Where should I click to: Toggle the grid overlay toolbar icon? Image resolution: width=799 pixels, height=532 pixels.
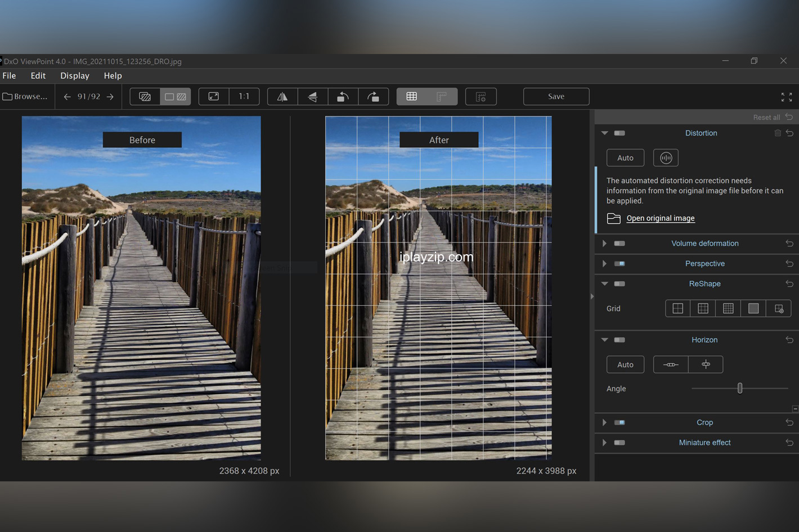pyautogui.click(x=412, y=97)
